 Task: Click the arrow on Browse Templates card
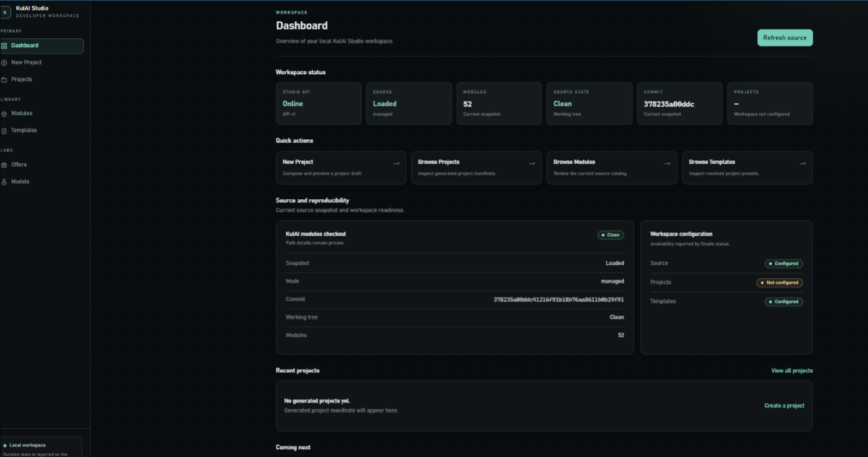[802, 163]
